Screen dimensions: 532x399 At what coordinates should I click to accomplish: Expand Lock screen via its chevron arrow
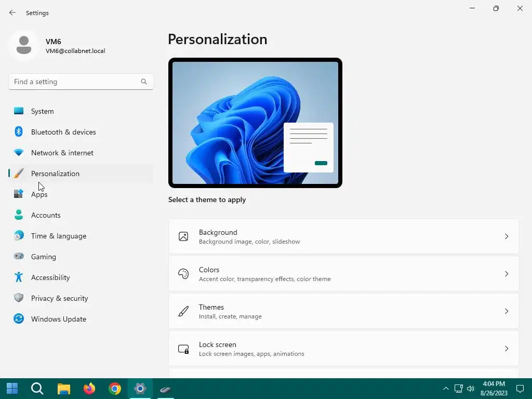coord(506,349)
